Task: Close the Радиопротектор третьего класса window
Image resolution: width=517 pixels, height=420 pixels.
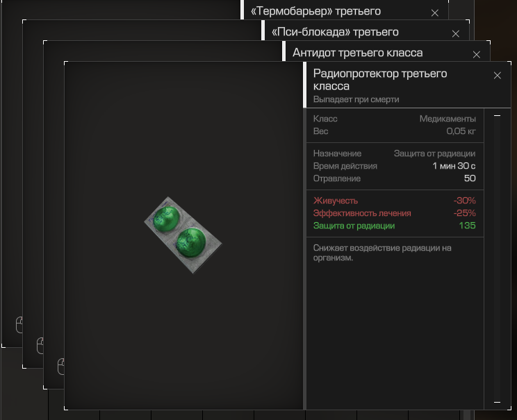Action: tap(497, 76)
